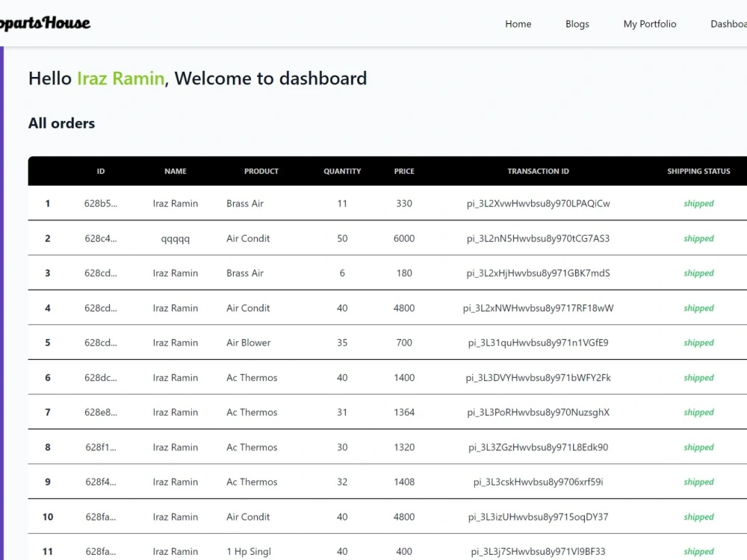
Task: Click transaction pi_3L2nN5Hwvbsu8y970tCG7AS3
Action: pos(538,238)
